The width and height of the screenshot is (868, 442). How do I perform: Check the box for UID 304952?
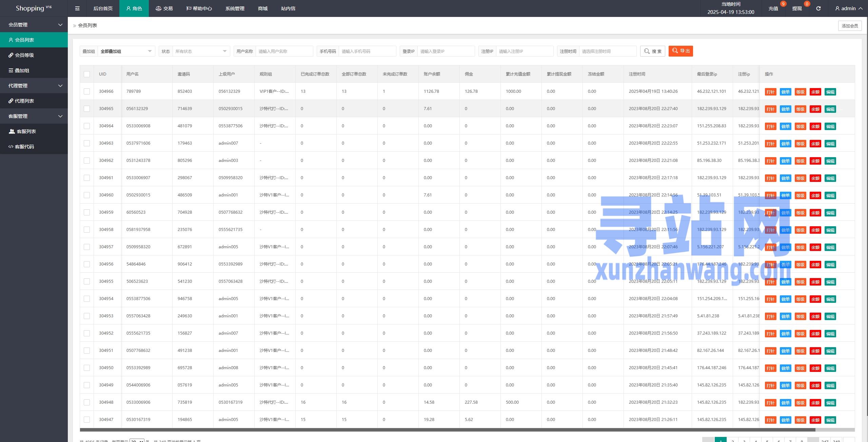click(x=87, y=333)
